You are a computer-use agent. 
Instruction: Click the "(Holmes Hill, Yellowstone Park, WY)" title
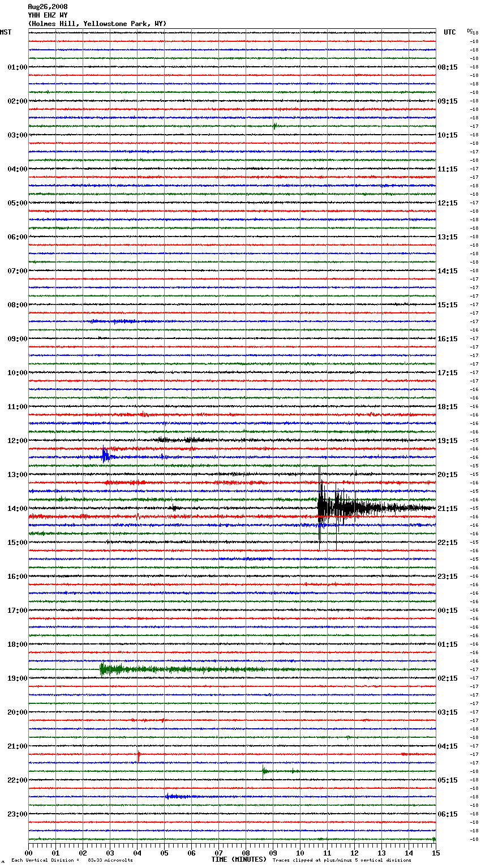[97, 24]
